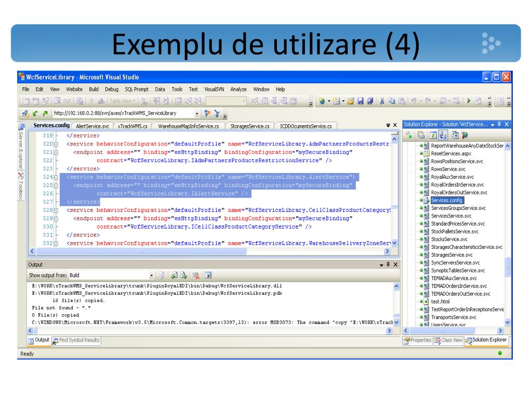Click Solution Explorer vertical scroll down arrow
The height and width of the screenshot is (399, 532).
[507, 322]
